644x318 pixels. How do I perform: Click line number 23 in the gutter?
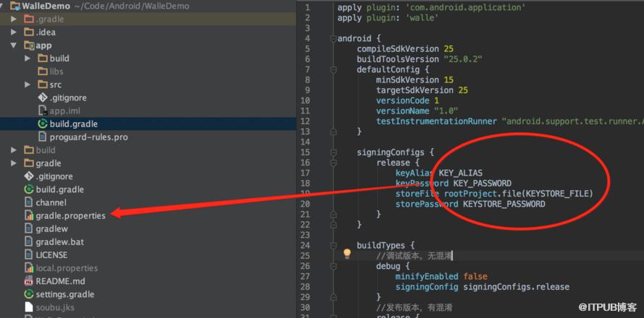coord(305,235)
